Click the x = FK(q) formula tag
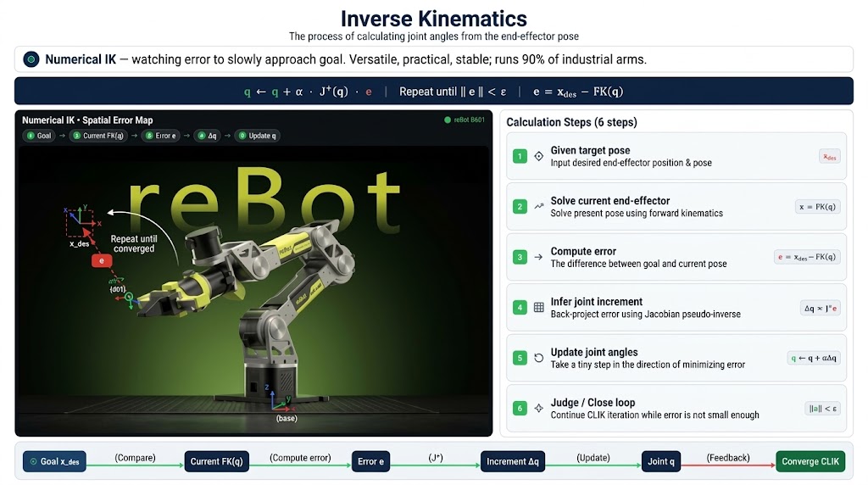The image size is (868, 485). pyautogui.click(x=818, y=207)
